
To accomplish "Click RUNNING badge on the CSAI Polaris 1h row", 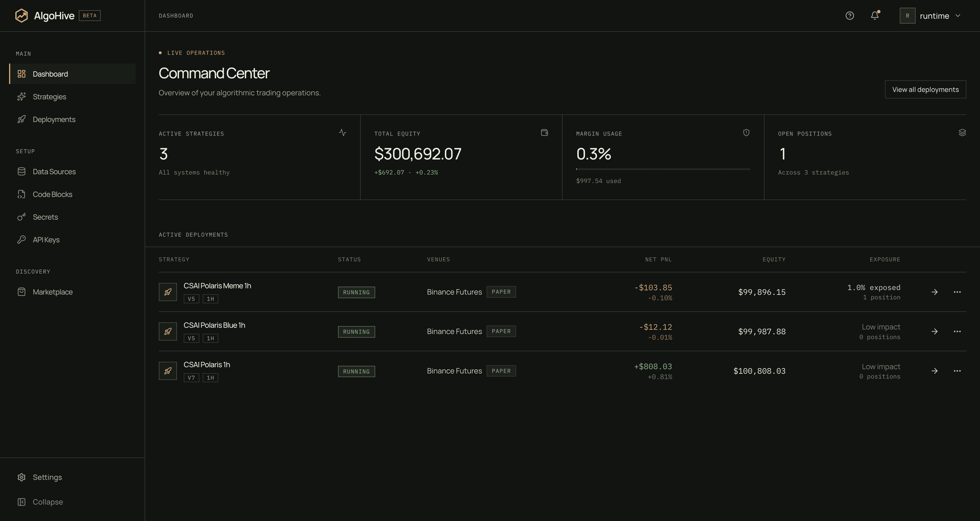I will click(x=356, y=372).
